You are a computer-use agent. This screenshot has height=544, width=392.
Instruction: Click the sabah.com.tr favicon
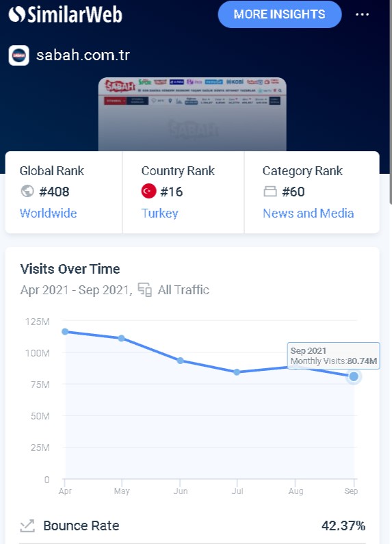[18, 55]
